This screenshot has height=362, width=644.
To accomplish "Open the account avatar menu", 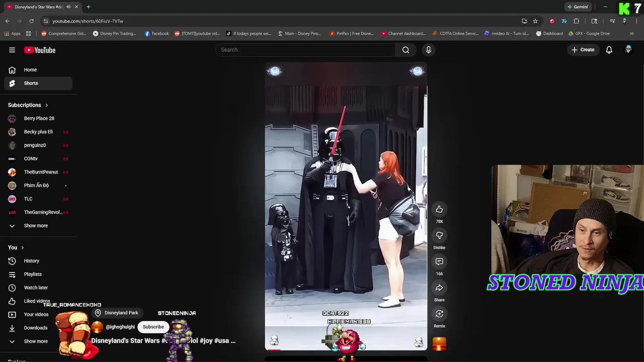I will tap(628, 50).
